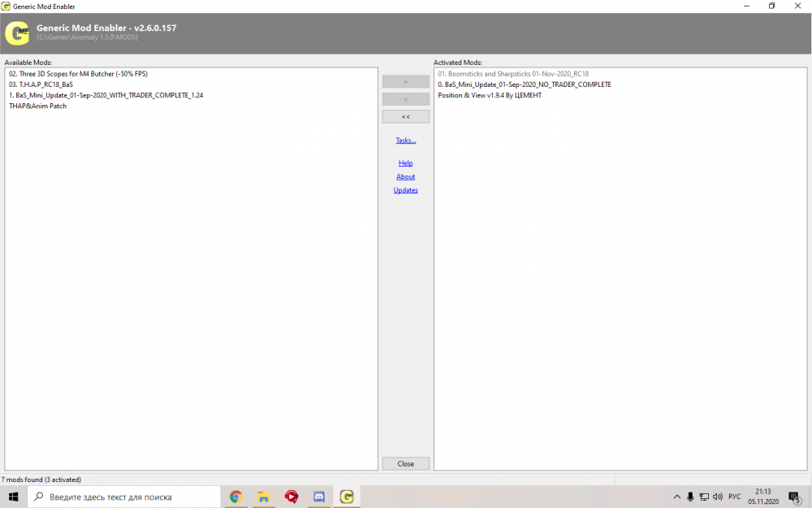Select activated '01. Boomsticks and Sharpsticks' mod
The image size is (812, 508).
point(513,74)
